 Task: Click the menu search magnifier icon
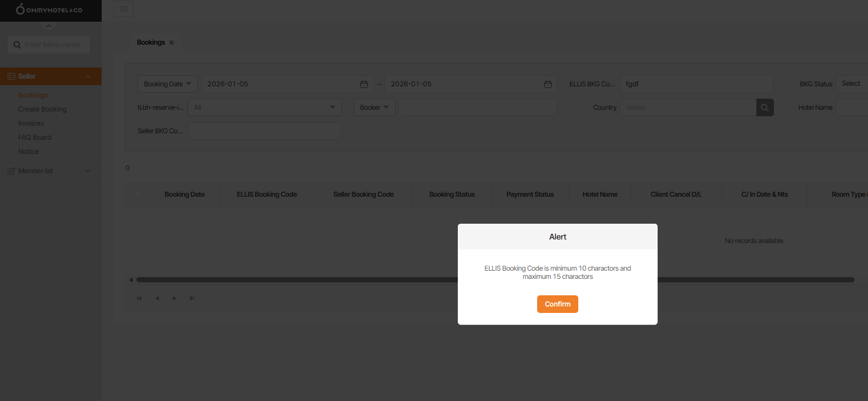tap(17, 45)
